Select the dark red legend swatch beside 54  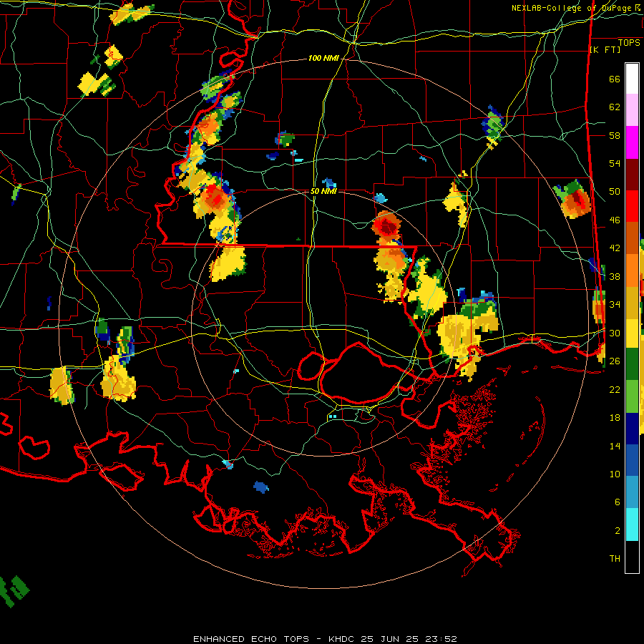632,174
